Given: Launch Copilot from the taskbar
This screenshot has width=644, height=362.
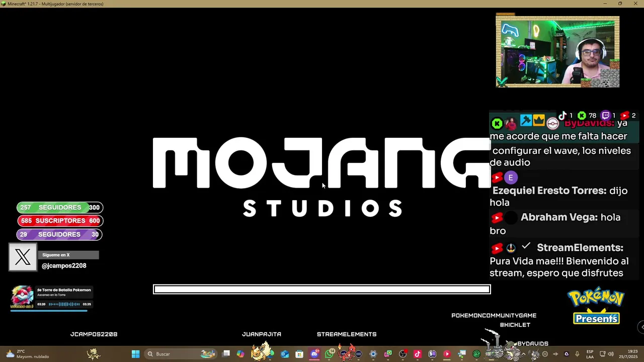Looking at the screenshot, I should coord(240,354).
